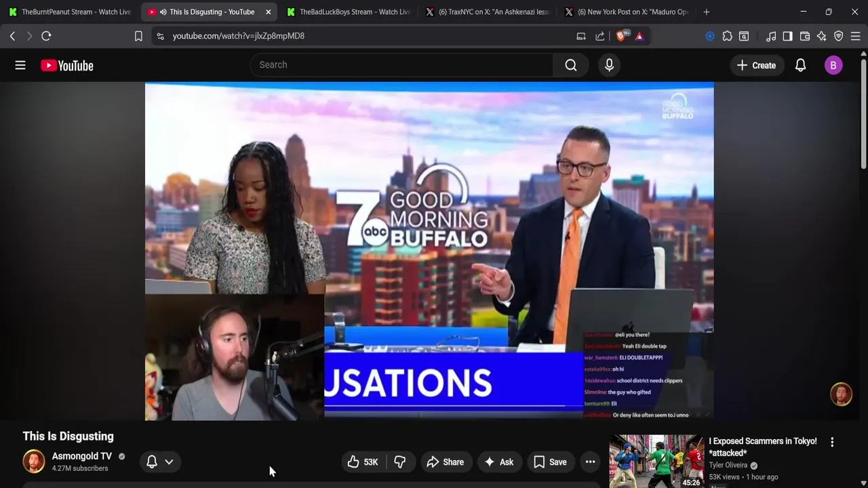Click the blue circular extension icon
The width and height of the screenshot is (868, 488).
710,36
